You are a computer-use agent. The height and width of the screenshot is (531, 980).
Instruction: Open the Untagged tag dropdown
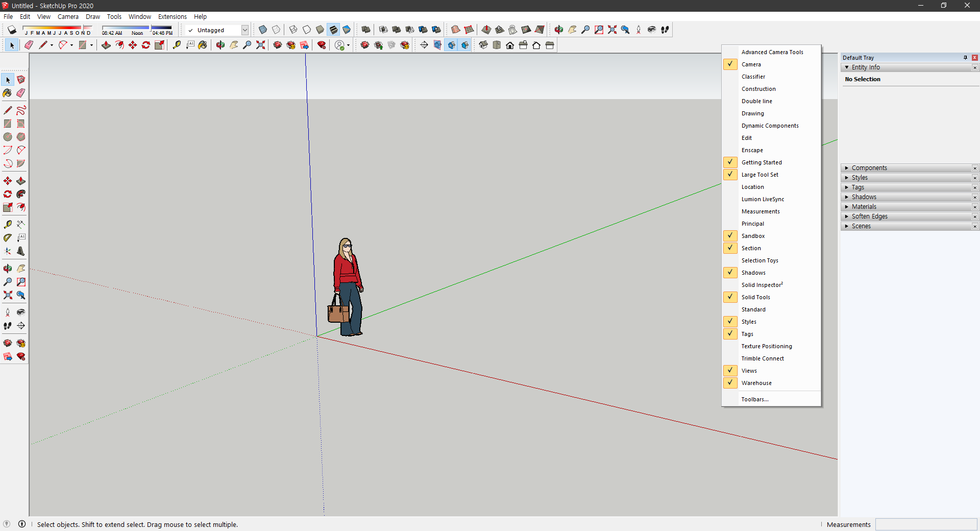[245, 30]
